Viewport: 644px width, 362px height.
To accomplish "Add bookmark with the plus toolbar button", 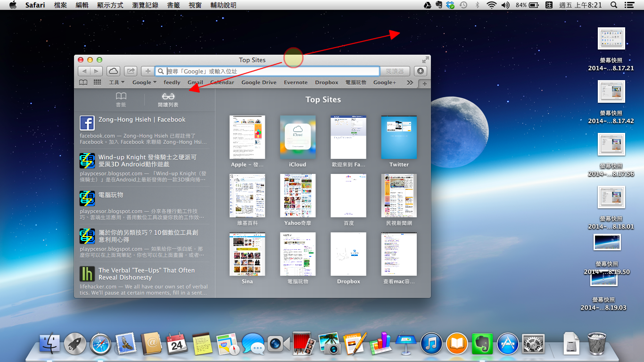I will click(148, 71).
